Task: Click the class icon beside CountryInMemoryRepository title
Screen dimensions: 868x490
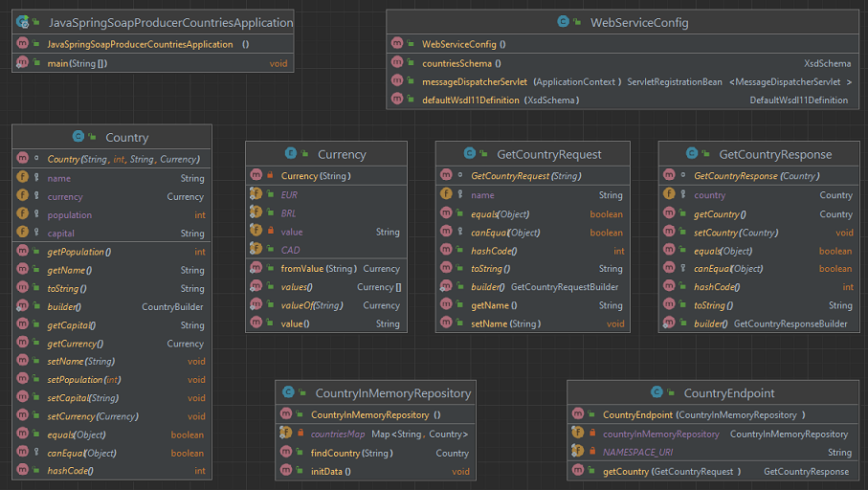Action: point(288,392)
